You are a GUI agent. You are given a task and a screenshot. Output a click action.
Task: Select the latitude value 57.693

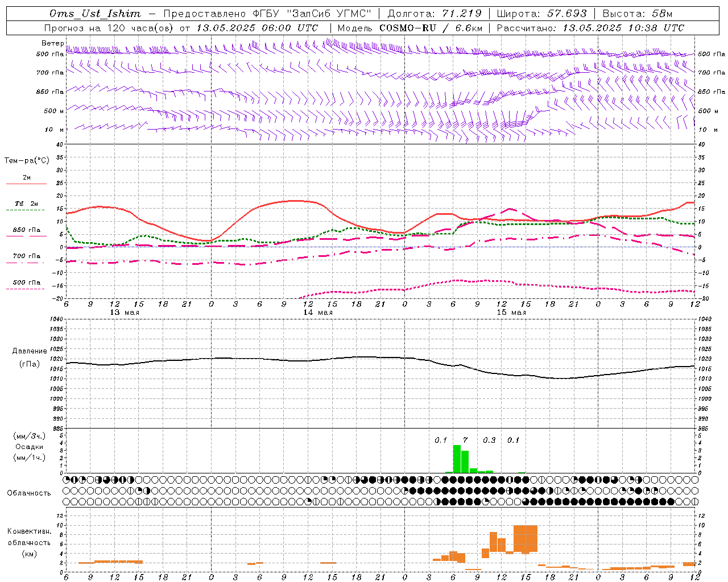point(566,14)
